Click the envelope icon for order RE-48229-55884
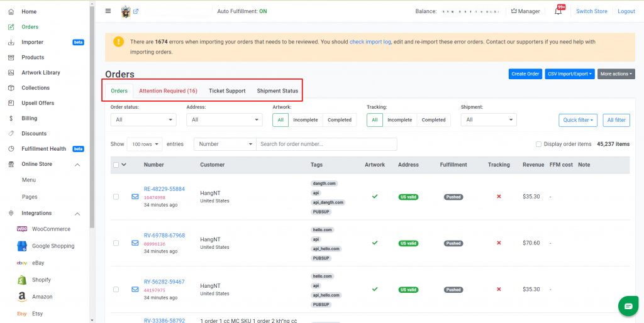This screenshot has width=644, height=323. 135,197
